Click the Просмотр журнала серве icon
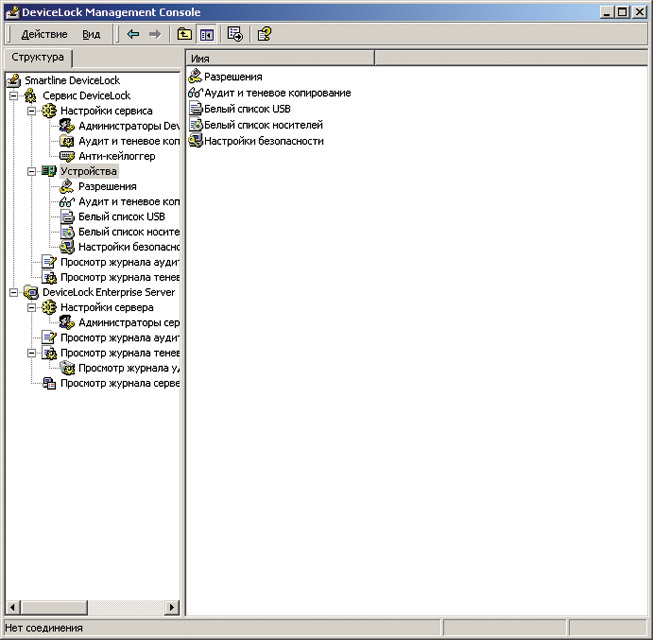Image resolution: width=653 pixels, height=640 pixels. click(x=49, y=383)
